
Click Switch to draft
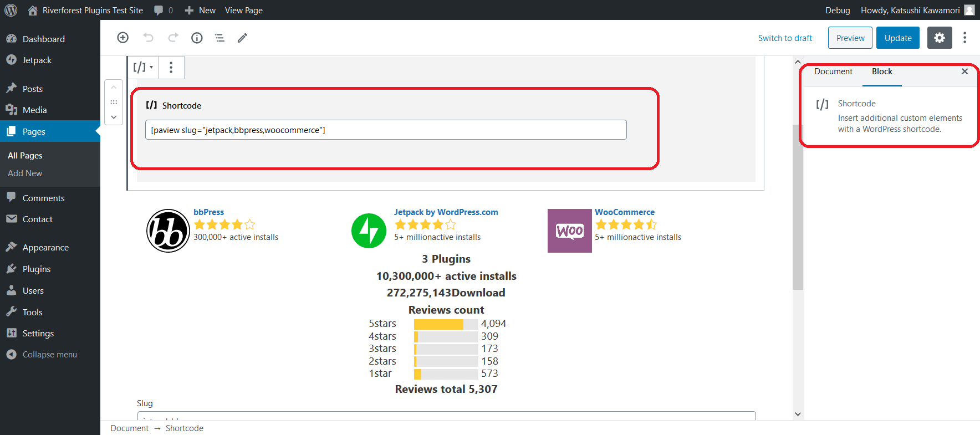click(785, 38)
